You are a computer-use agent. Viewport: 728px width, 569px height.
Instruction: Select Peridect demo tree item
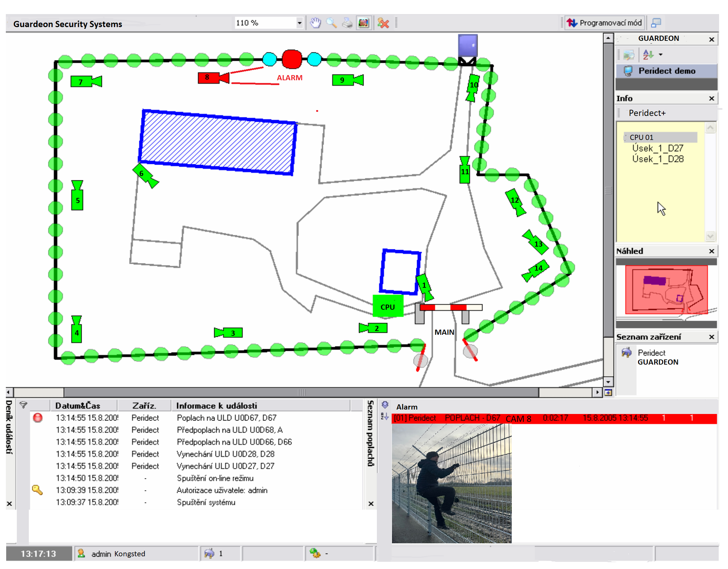point(666,71)
